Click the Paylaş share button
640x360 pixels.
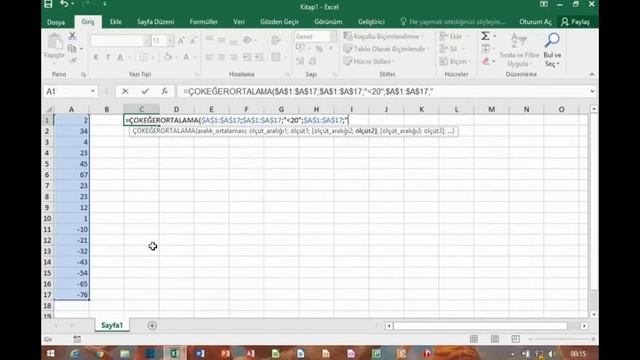click(576, 22)
